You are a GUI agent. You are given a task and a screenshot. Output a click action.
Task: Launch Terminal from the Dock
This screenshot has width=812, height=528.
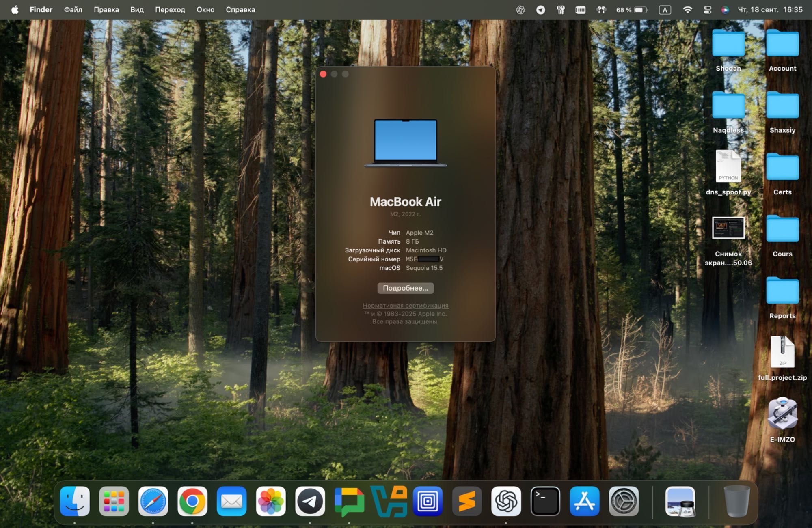pyautogui.click(x=545, y=501)
